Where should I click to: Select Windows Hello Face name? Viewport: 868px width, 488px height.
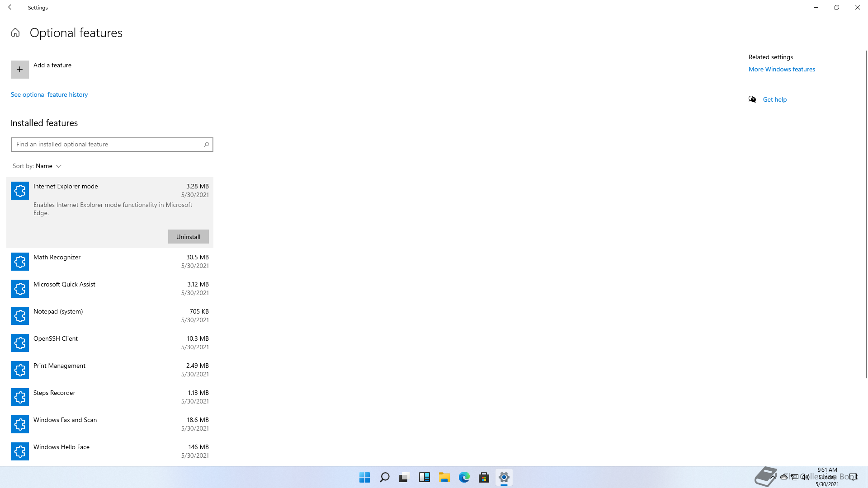(61, 447)
